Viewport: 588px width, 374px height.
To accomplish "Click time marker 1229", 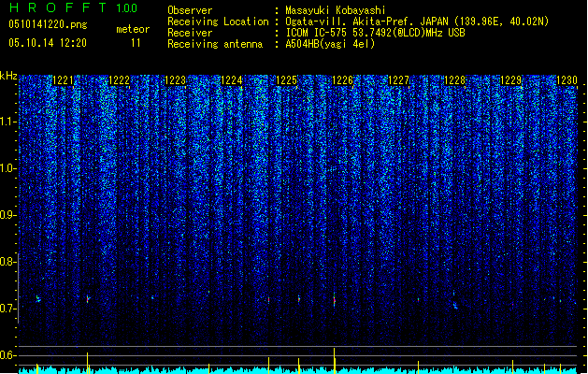I will (511, 80).
